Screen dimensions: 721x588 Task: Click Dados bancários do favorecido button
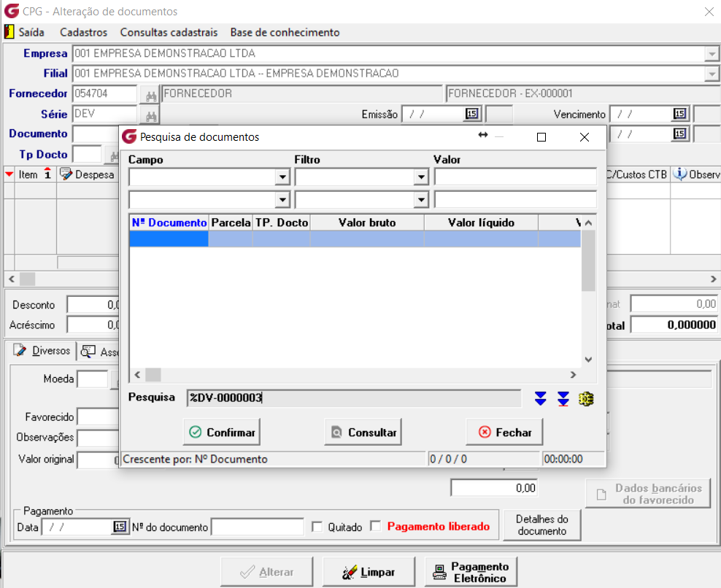648,493
